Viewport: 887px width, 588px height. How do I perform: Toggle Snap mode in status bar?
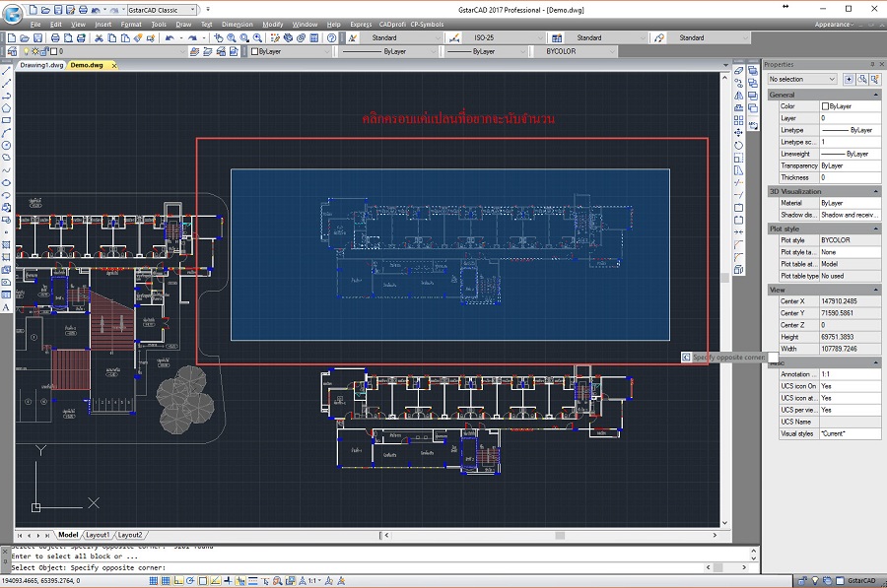click(x=154, y=581)
